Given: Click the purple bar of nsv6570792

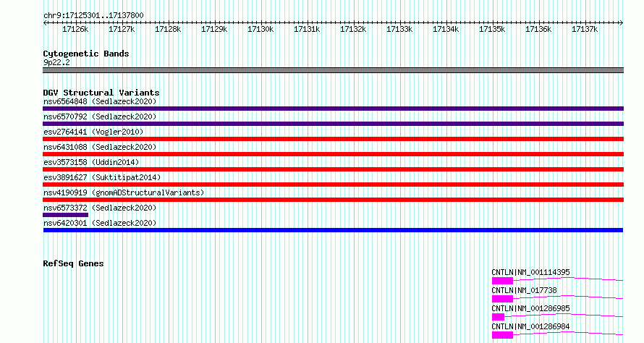Looking at the screenshot, I should pos(333,124).
